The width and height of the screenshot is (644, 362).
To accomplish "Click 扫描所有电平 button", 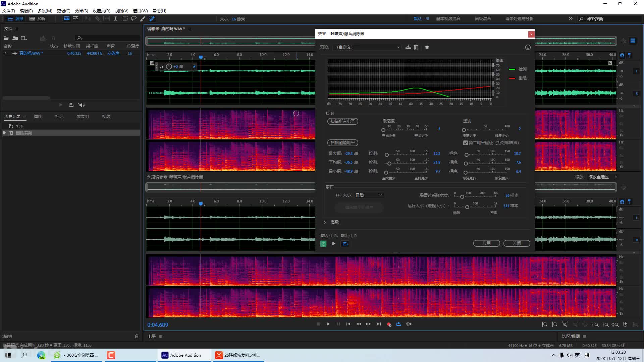I will pos(342,121).
